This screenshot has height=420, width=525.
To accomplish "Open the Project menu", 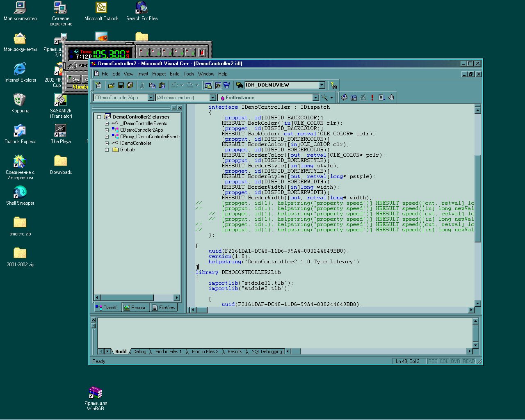I will pos(159,74).
